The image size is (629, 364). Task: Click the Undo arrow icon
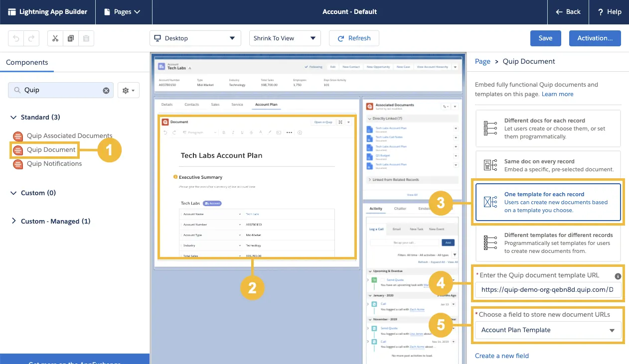[16, 38]
